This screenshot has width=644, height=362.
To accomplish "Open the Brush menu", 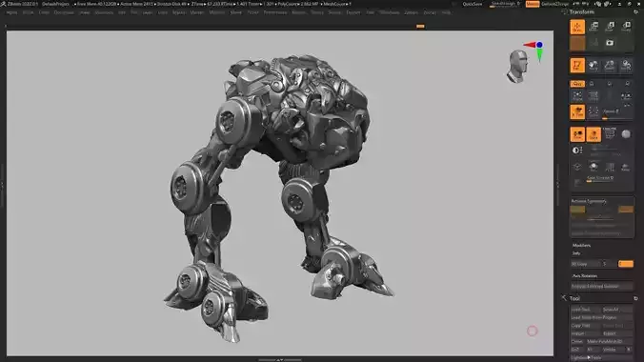I will [x=29, y=12].
